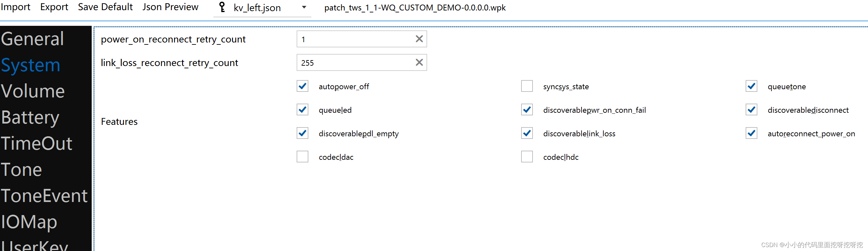Uncheck discoverablepdl_empty checkbox

302,133
